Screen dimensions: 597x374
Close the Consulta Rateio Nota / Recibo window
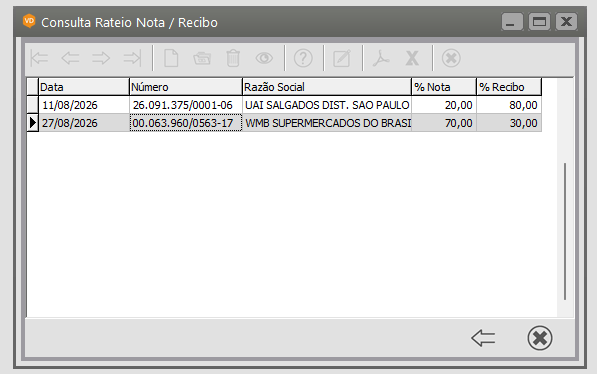click(x=567, y=21)
